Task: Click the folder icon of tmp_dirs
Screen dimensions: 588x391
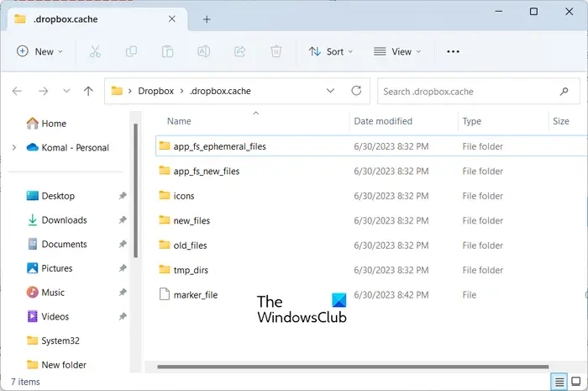Action: click(165, 269)
